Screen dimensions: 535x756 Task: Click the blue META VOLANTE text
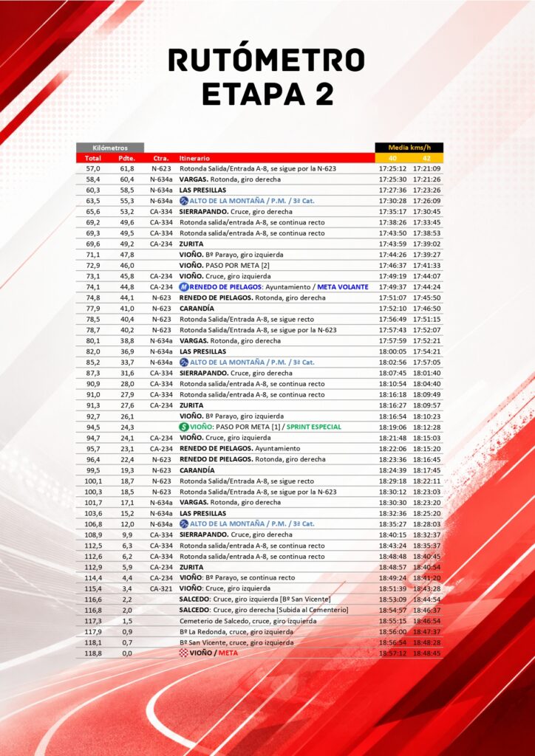(x=343, y=287)
